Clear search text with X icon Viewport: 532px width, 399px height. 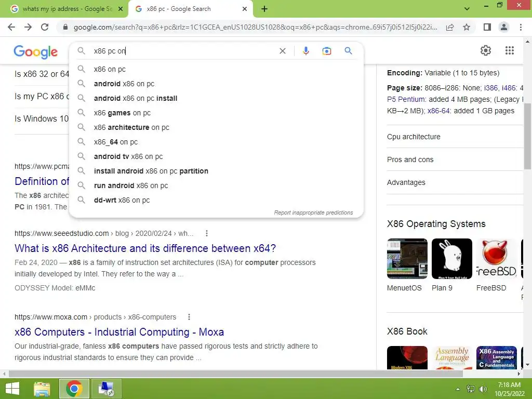(x=282, y=51)
